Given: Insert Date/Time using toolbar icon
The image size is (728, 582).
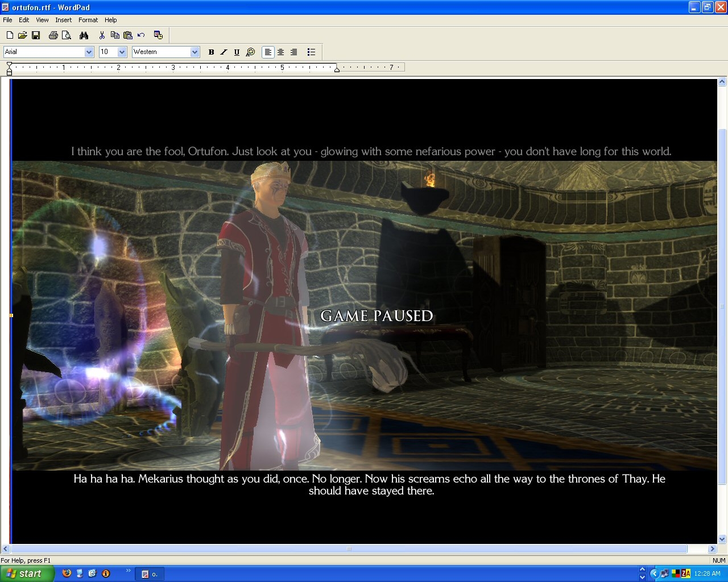Looking at the screenshot, I should pyautogui.click(x=158, y=35).
